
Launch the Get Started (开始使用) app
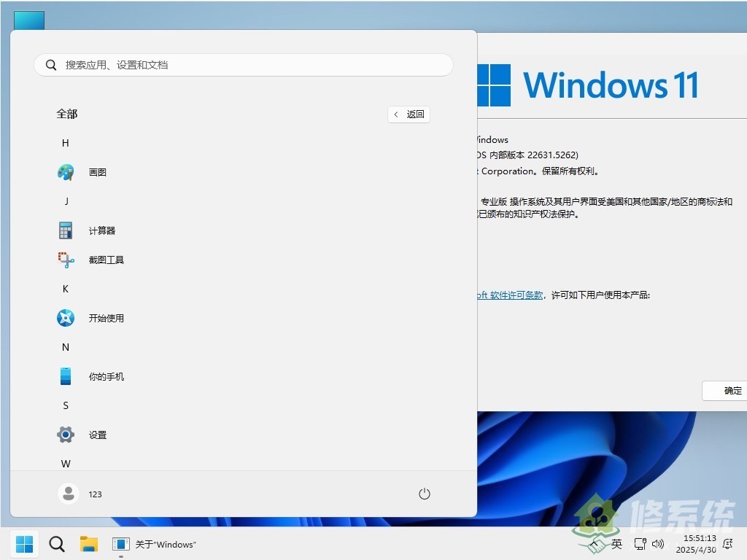click(x=106, y=318)
